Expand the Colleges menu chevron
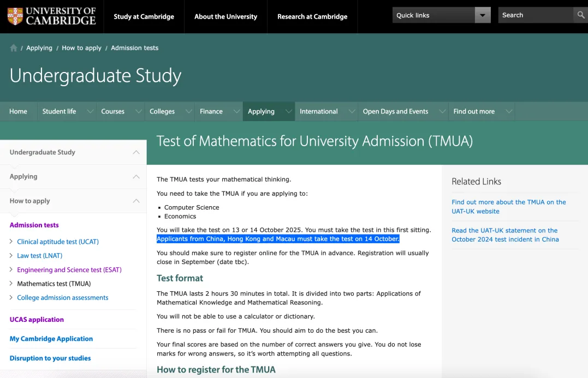588x378 pixels. pos(188,111)
